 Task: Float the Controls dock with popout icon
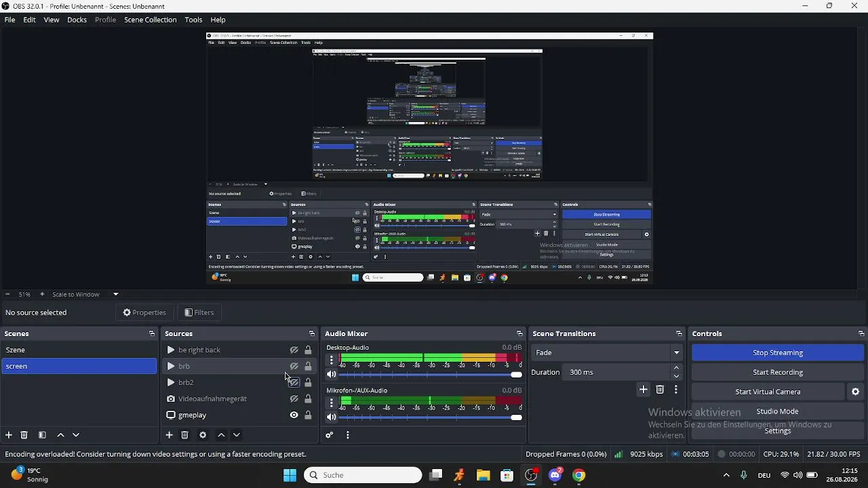tap(861, 333)
